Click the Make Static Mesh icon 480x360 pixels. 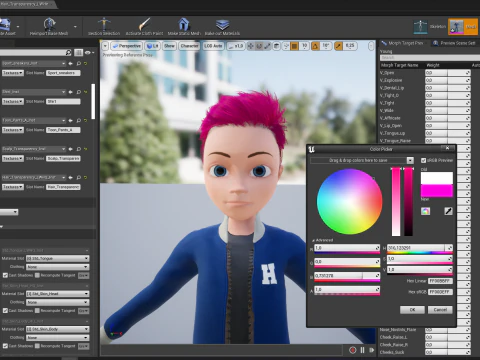tap(184, 24)
